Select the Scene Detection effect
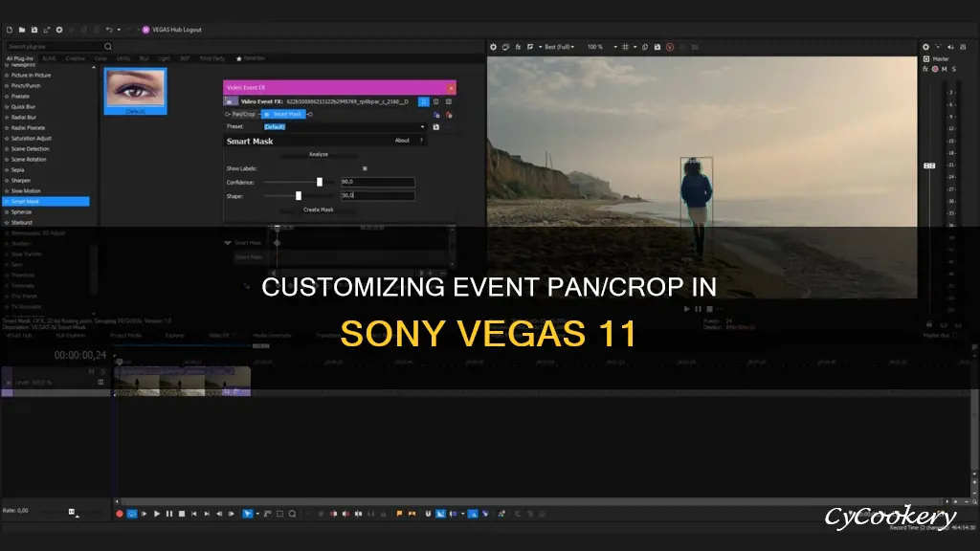The width and height of the screenshot is (980, 551). (30, 148)
